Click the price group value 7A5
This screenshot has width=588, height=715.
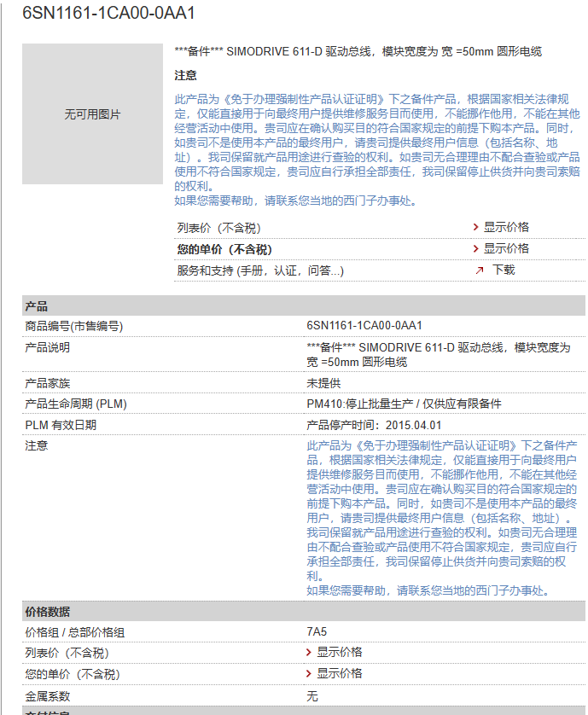click(317, 632)
